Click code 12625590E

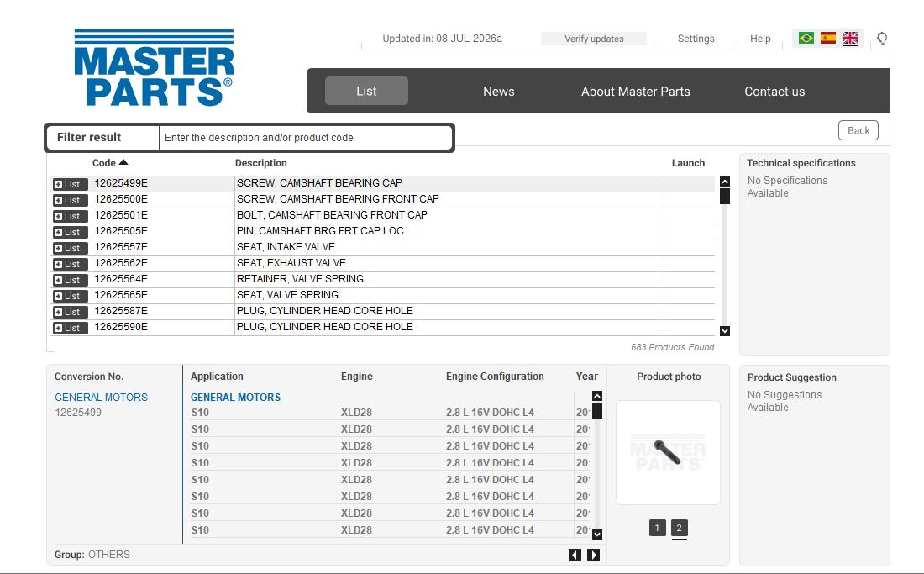click(x=121, y=326)
